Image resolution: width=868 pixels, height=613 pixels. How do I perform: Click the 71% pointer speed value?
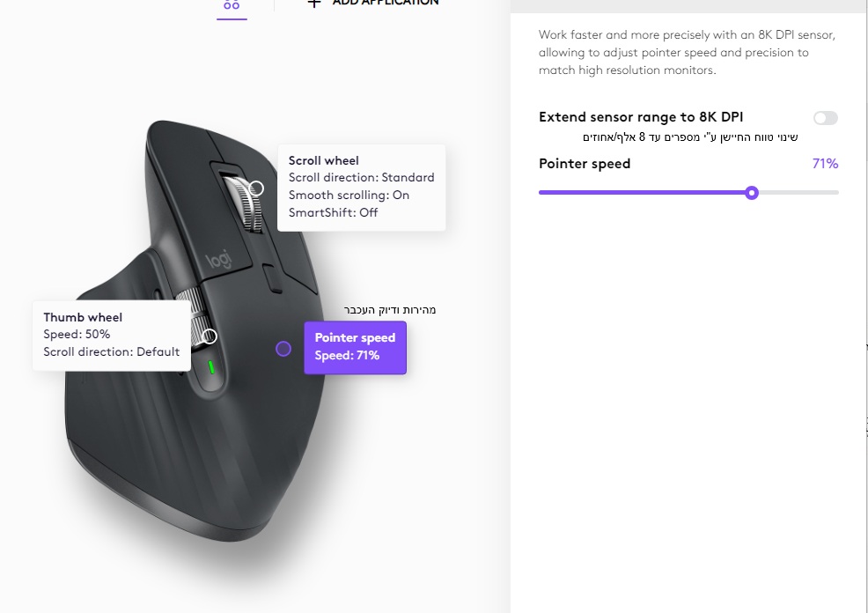tap(825, 164)
